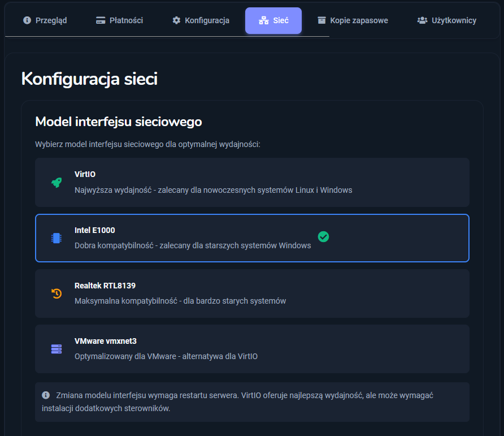Click the chip icon for Intel E1000
Viewport: 504px width, 436px height.
point(56,238)
